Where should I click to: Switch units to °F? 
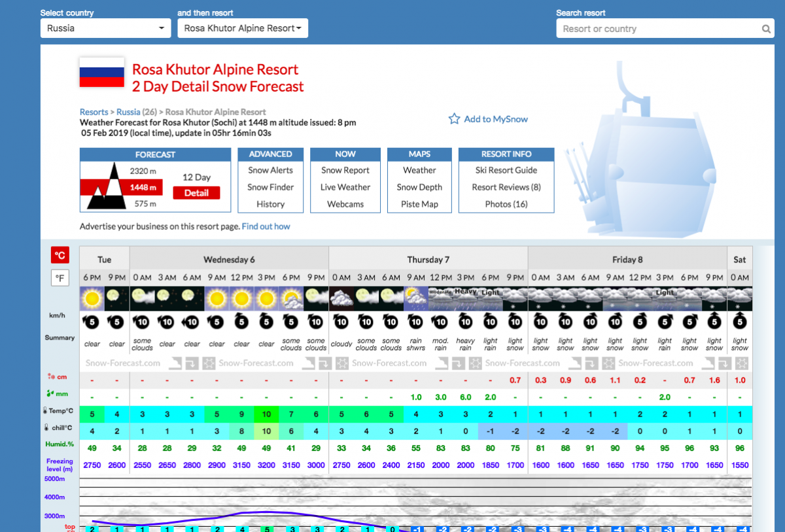[x=60, y=278]
